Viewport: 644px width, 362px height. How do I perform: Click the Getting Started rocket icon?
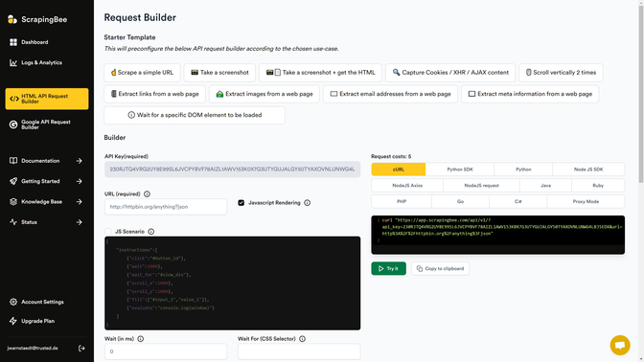(x=13, y=181)
